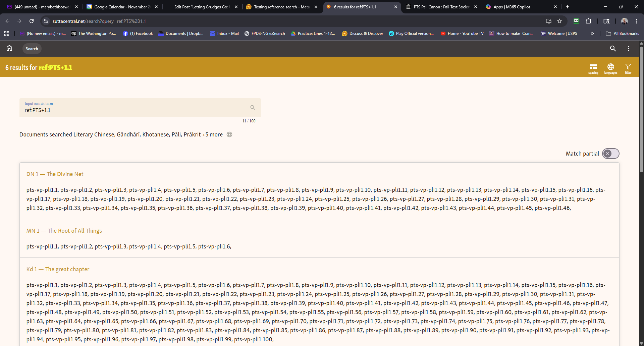Click the SuttaCentral home icon
The image size is (644, 346).
pyautogui.click(x=9, y=48)
